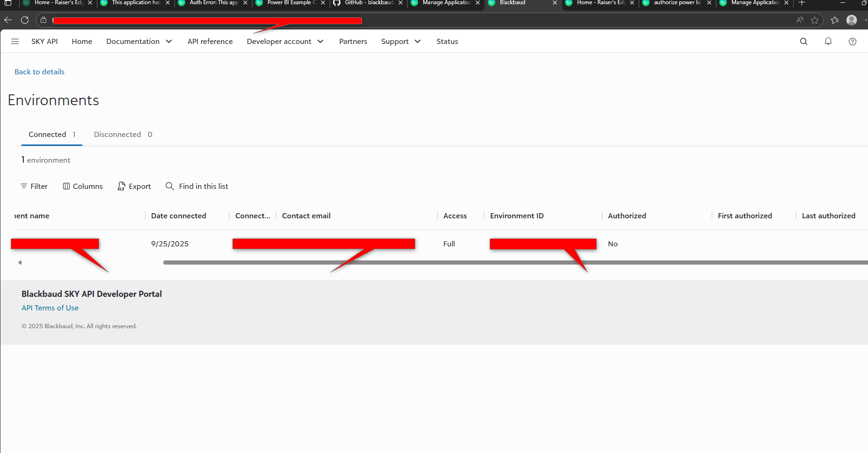Close the 'This application has' tab
The image size is (868, 453).
tap(167, 3)
